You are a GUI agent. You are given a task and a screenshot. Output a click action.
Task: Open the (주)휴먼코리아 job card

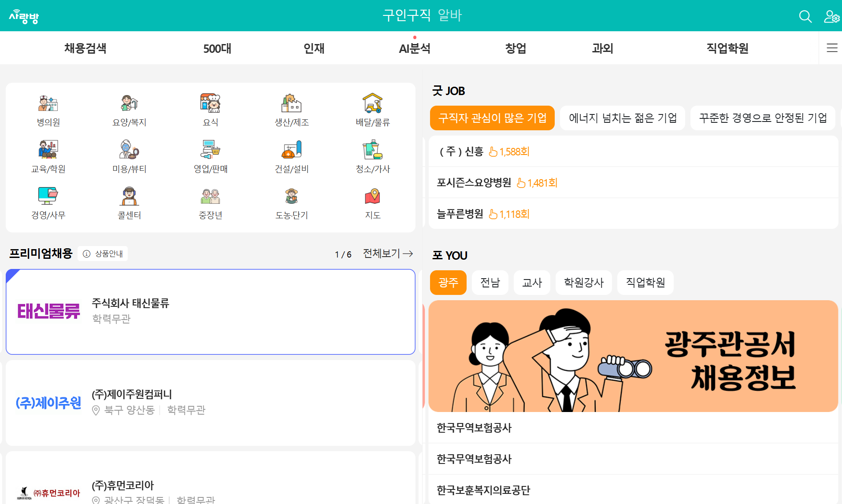[x=211, y=478]
